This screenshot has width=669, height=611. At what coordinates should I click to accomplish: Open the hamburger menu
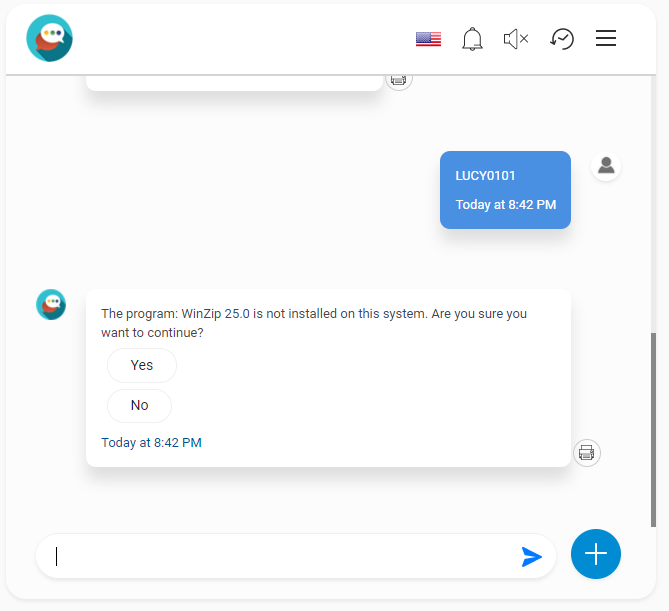coord(606,38)
